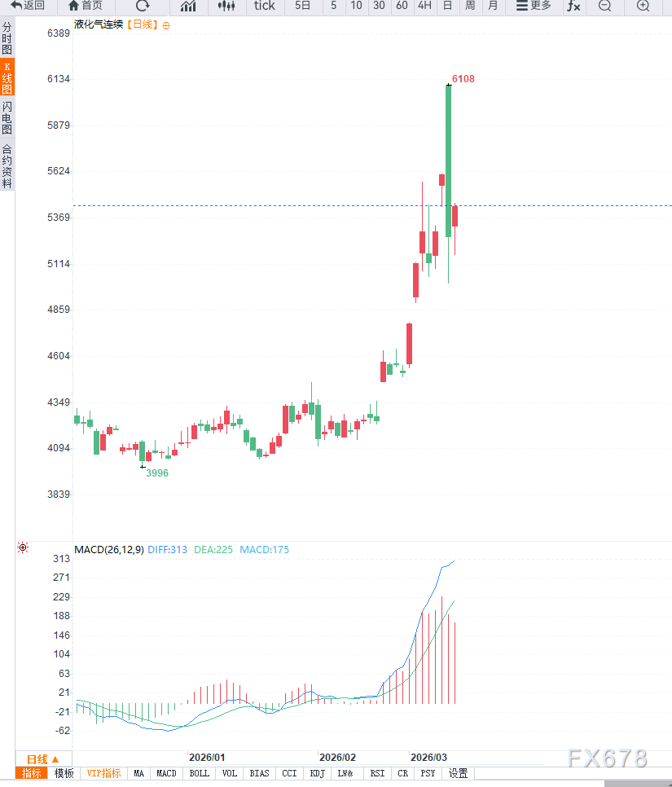The height and width of the screenshot is (787, 672).
Task: Open the 分时图 side tab
Action: point(7,37)
